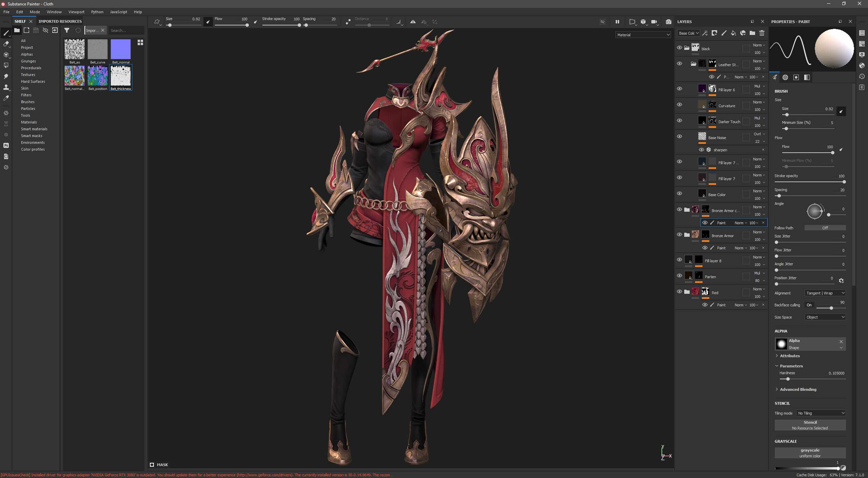
Task: Click the Stencil No Resource Selected button
Action: pos(810,425)
